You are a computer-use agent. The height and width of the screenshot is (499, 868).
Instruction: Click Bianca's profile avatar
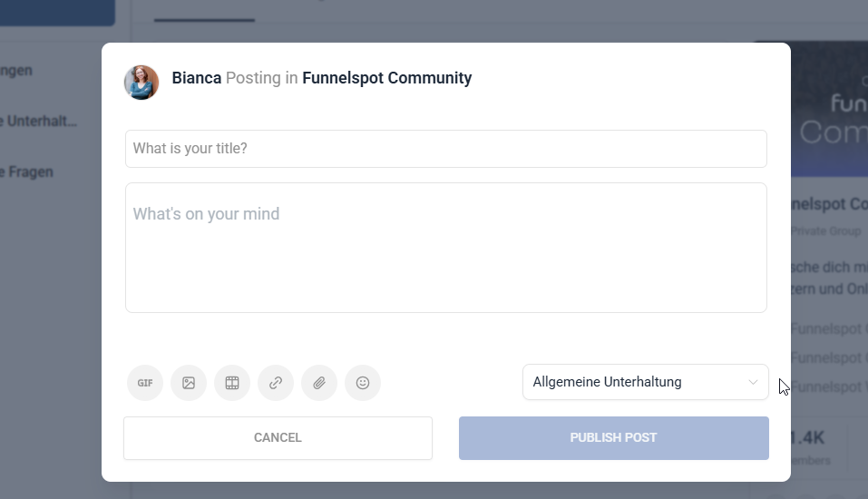[141, 83]
